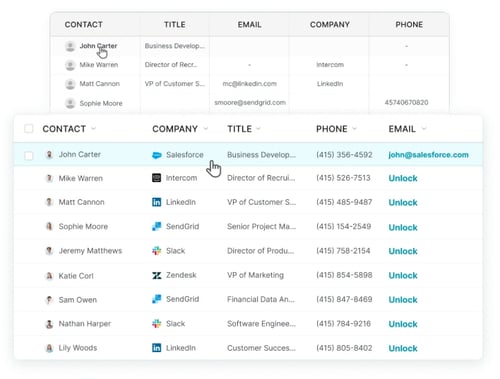
Task: Unlock Matt Cannon's email
Action: 403,203
